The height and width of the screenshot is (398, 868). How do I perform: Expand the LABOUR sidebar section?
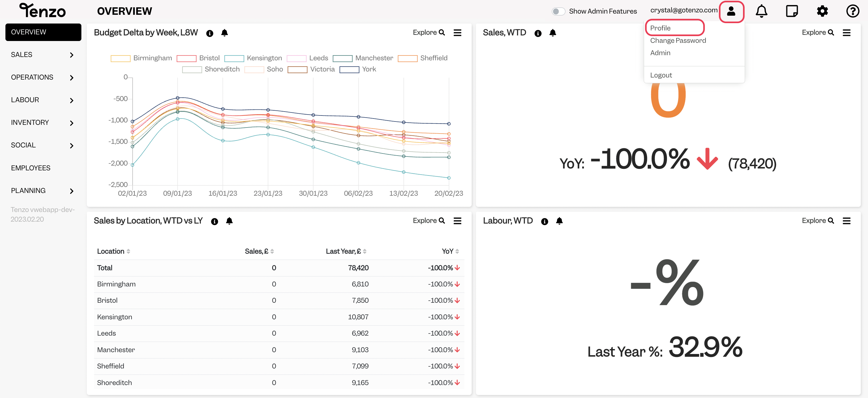pos(43,100)
